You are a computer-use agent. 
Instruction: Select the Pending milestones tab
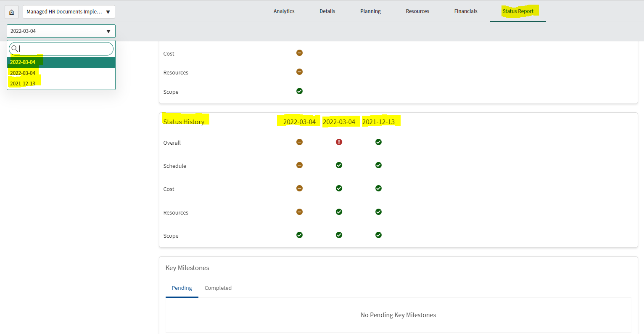pyautogui.click(x=182, y=288)
